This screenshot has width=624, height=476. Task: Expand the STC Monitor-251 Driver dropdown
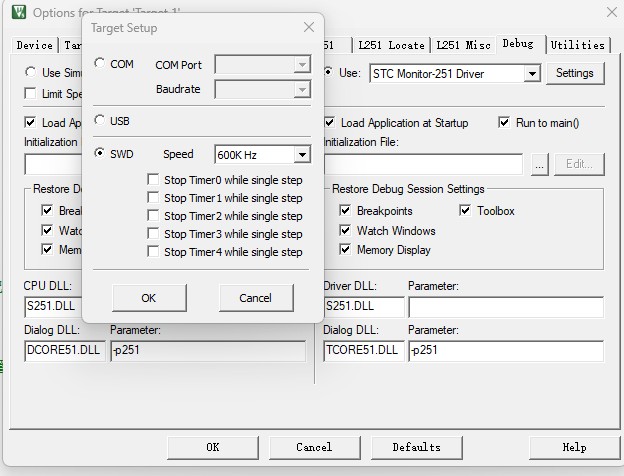pyautogui.click(x=531, y=73)
